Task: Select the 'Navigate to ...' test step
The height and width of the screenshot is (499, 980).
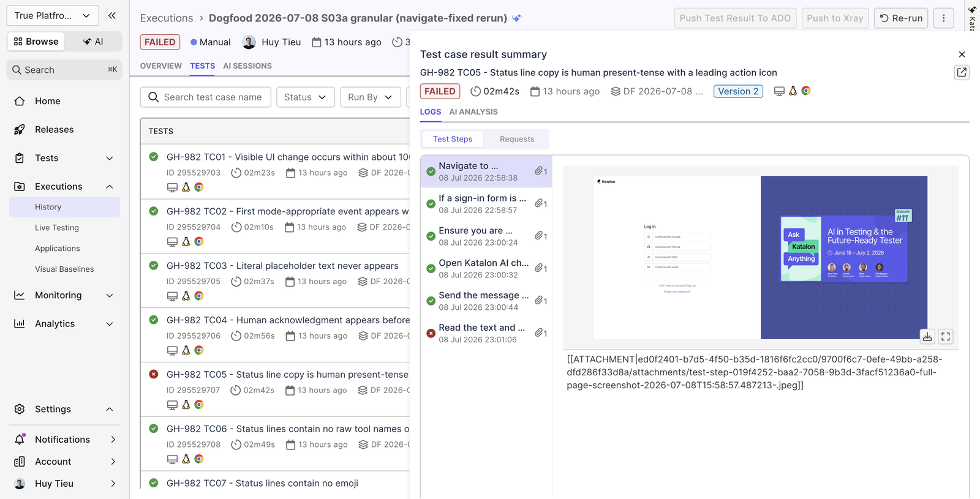Action: click(486, 171)
